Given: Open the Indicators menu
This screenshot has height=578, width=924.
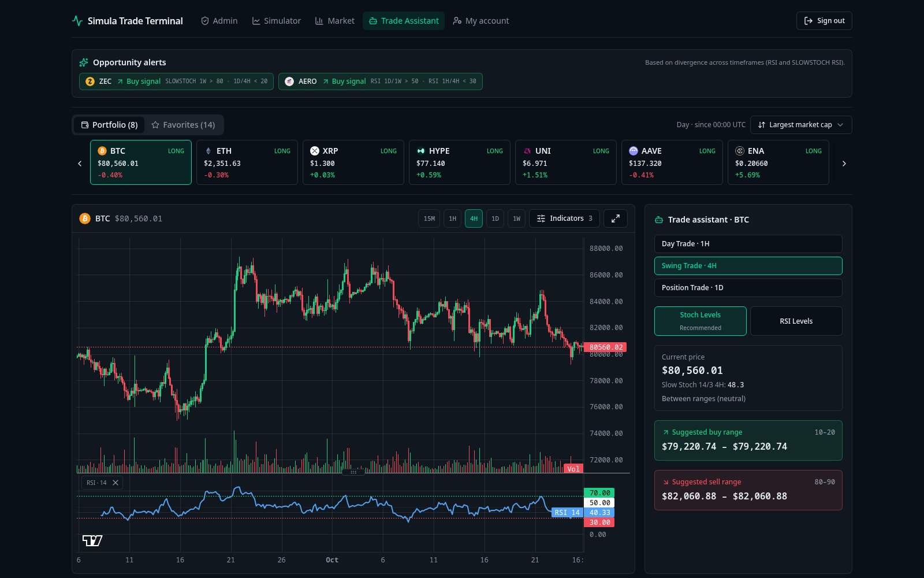Looking at the screenshot, I should click(x=564, y=218).
